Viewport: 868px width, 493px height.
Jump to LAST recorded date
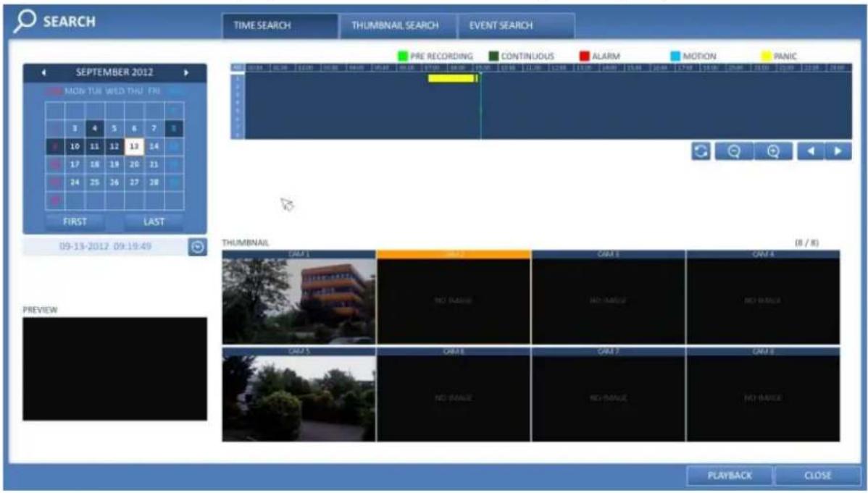point(154,222)
